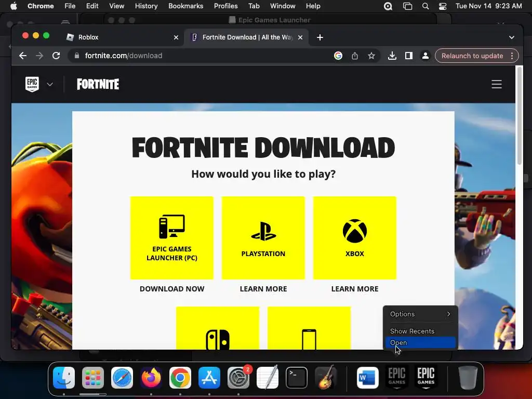Toggle Chrome side panel icon

[408, 56]
